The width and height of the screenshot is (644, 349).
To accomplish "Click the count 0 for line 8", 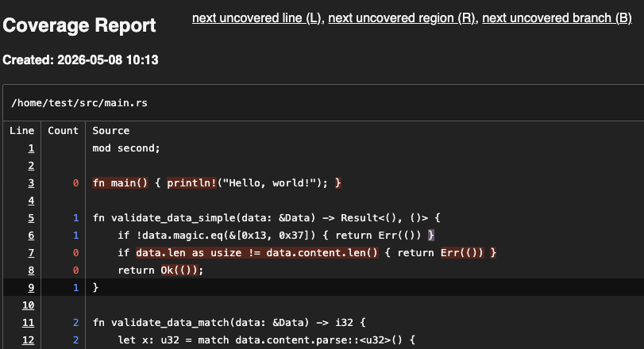I will [75, 270].
